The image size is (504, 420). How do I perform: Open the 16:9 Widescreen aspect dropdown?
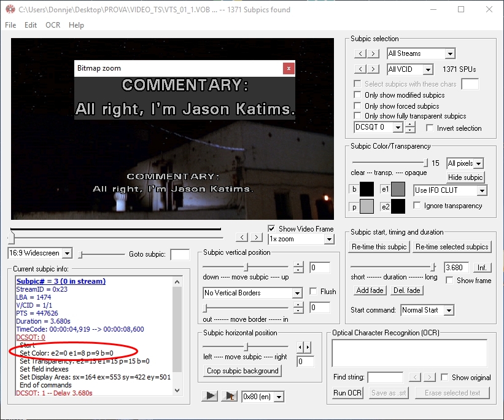click(67, 254)
